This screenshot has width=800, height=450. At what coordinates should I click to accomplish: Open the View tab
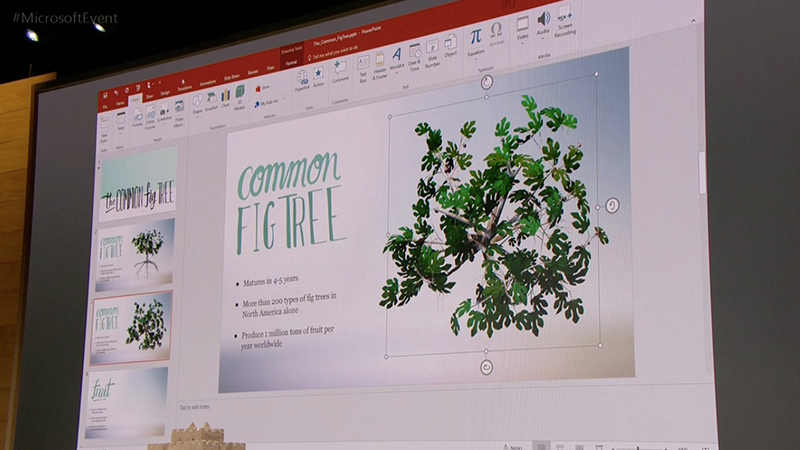pyautogui.click(x=270, y=68)
